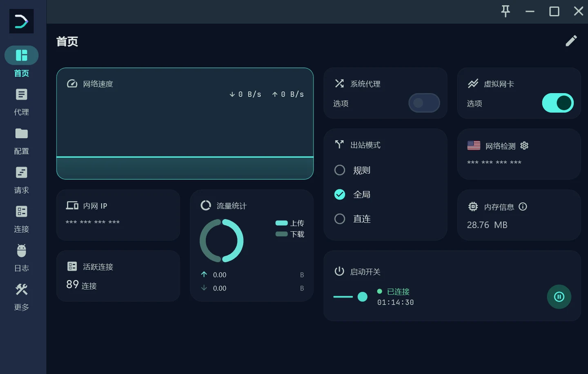Viewport: 588px width, 374px height.
Task: Click the 活跃连接 list icon
Action: [x=72, y=267]
